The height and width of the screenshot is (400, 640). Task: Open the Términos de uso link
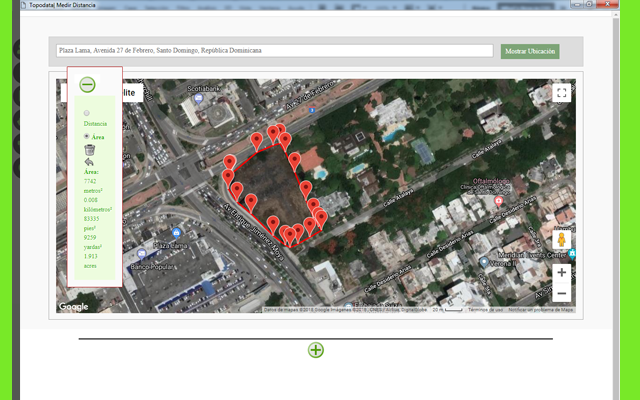point(485,310)
